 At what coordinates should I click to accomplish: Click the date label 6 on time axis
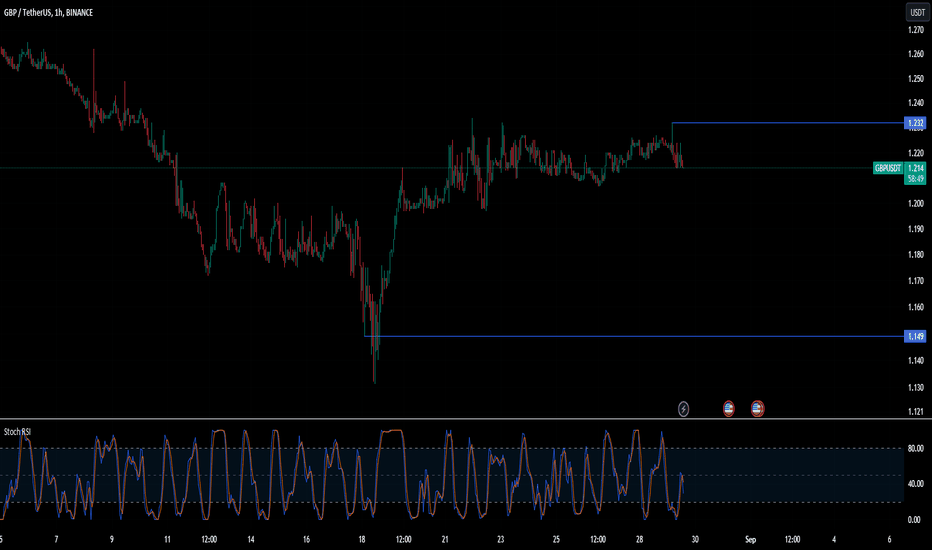889,539
